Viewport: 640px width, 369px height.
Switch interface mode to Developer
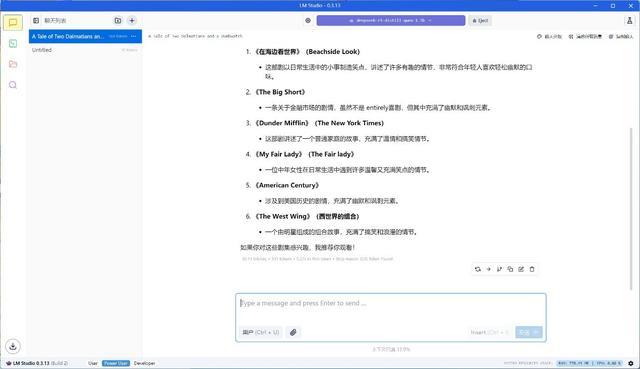pyautogui.click(x=144, y=363)
